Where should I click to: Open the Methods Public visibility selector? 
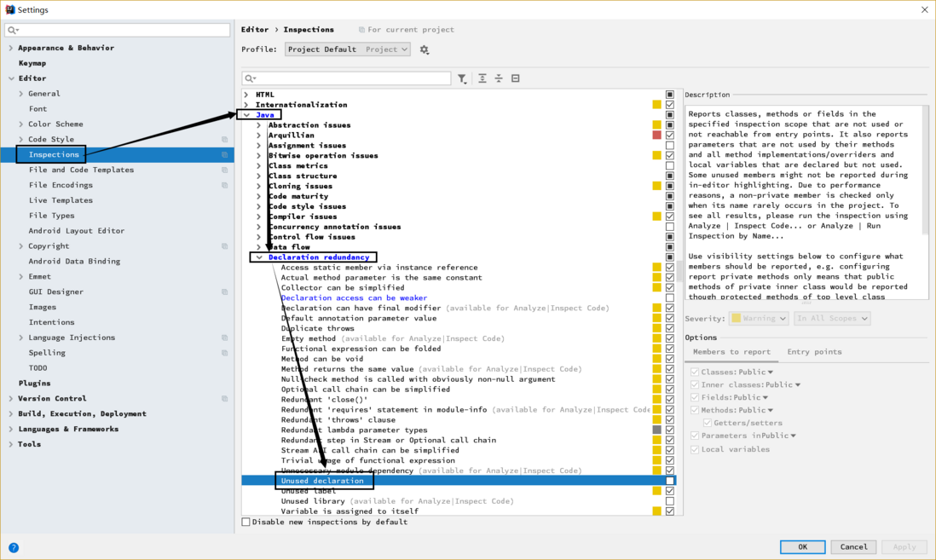click(x=755, y=410)
